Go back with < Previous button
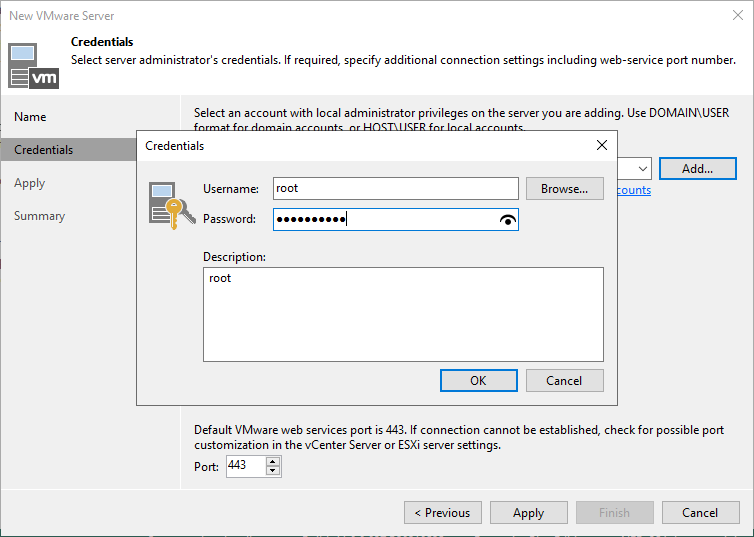 443,512
